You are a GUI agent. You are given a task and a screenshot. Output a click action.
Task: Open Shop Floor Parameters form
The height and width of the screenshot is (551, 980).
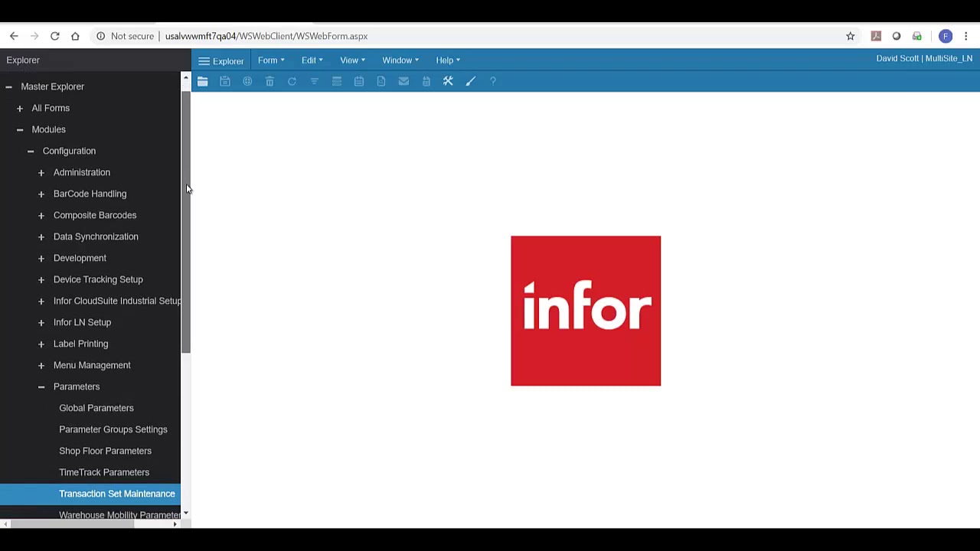click(x=106, y=451)
